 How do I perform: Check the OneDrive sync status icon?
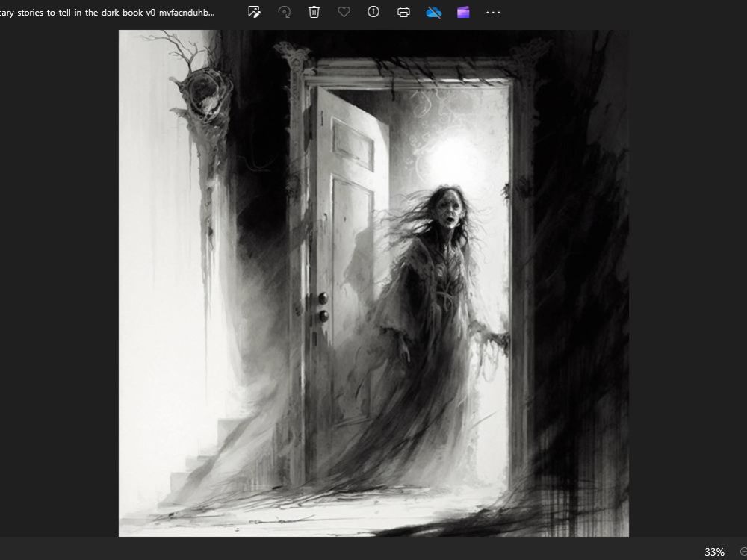433,12
